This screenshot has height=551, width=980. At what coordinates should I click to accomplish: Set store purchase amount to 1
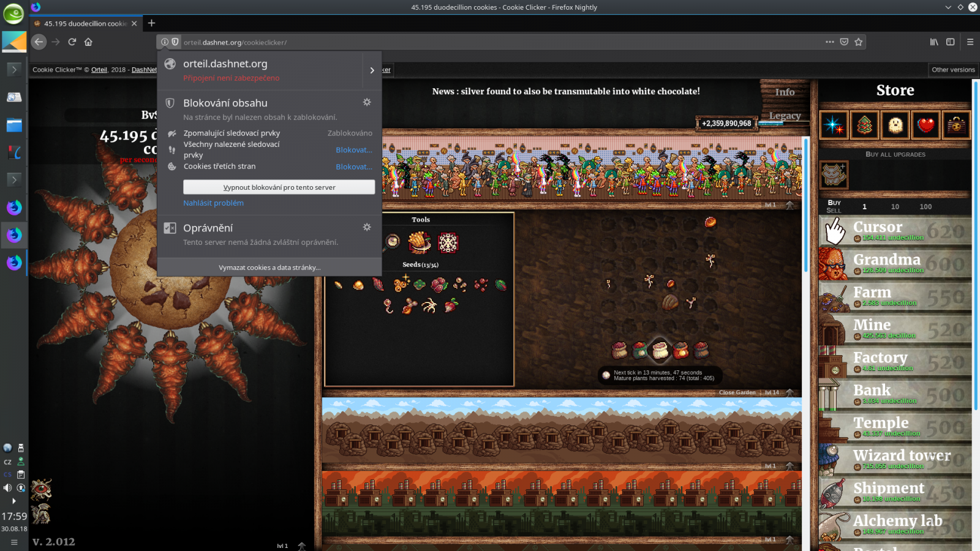pyautogui.click(x=864, y=207)
